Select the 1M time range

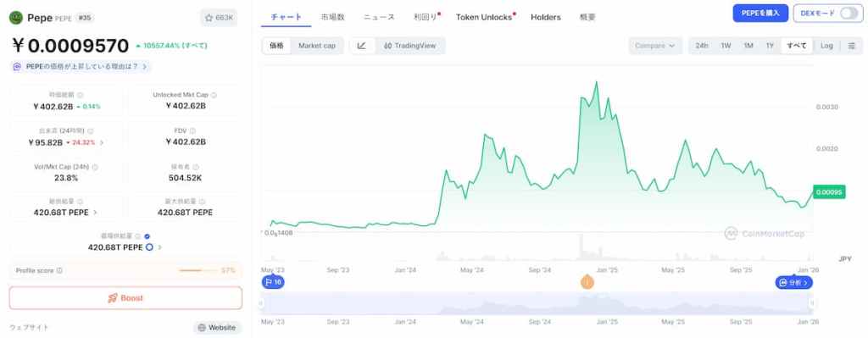point(748,46)
